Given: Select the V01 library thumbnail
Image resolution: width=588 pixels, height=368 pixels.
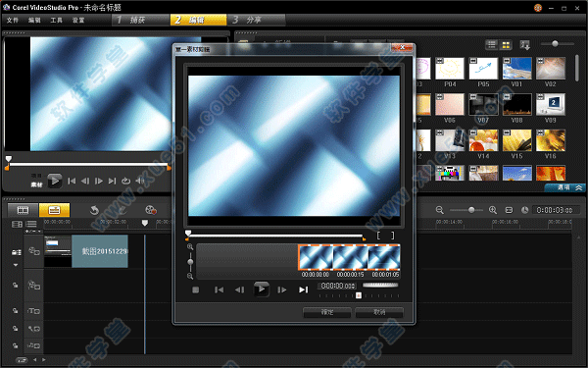Looking at the screenshot, I should (x=516, y=69).
